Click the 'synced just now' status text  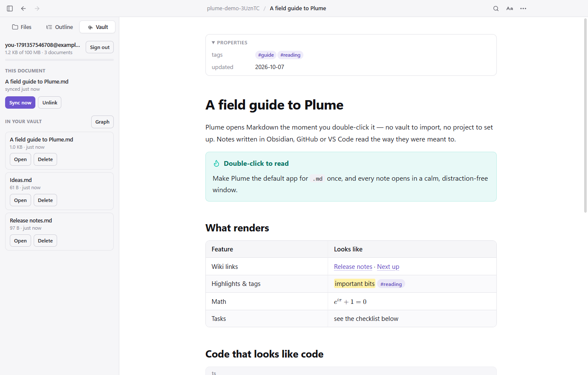pos(23,89)
